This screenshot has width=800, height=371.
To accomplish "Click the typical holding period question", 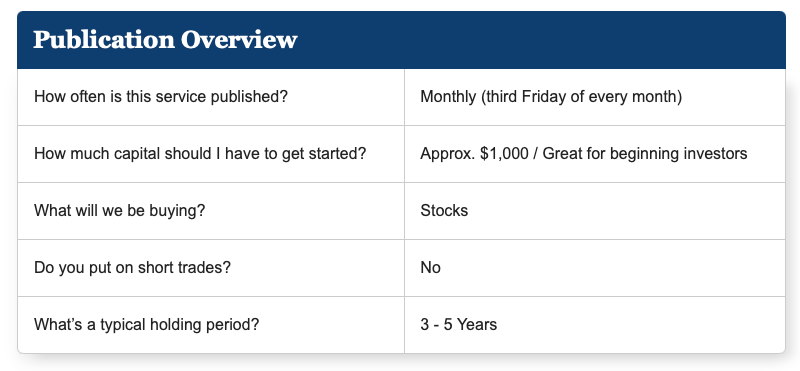I will pyautogui.click(x=146, y=325).
